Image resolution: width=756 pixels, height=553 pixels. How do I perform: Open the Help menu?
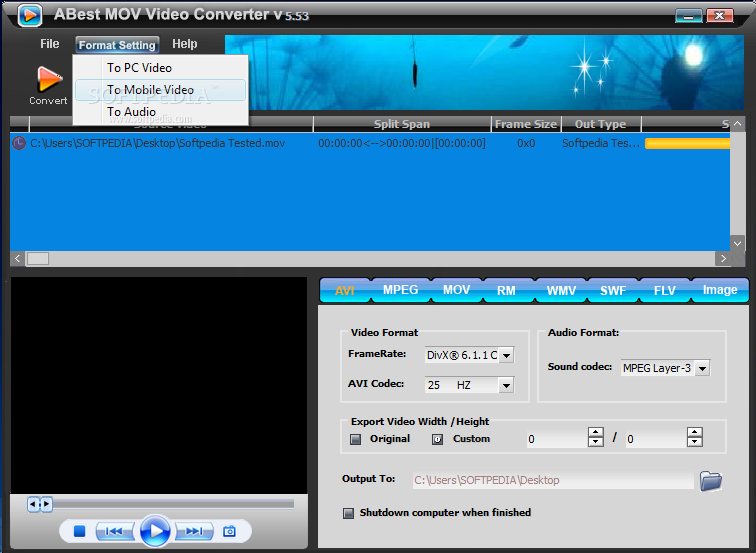[185, 44]
